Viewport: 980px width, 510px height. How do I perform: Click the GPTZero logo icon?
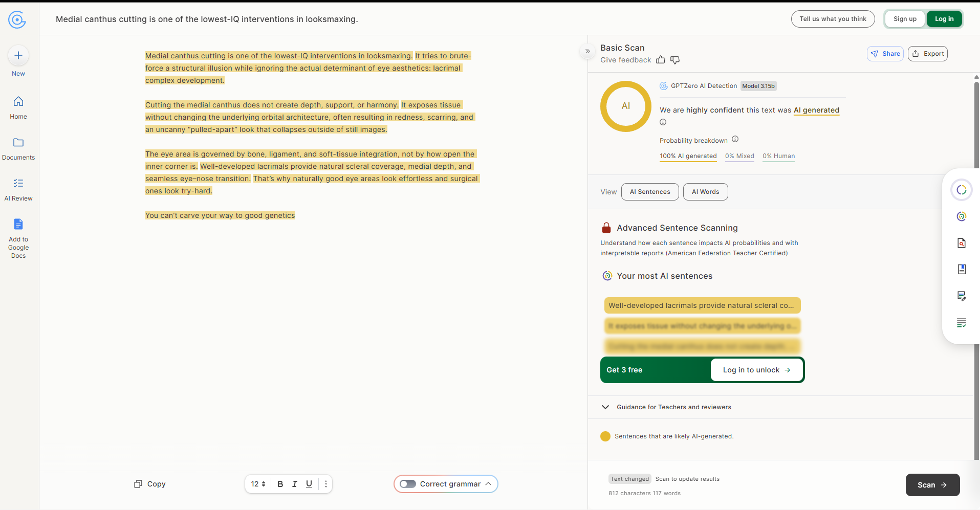tap(17, 19)
